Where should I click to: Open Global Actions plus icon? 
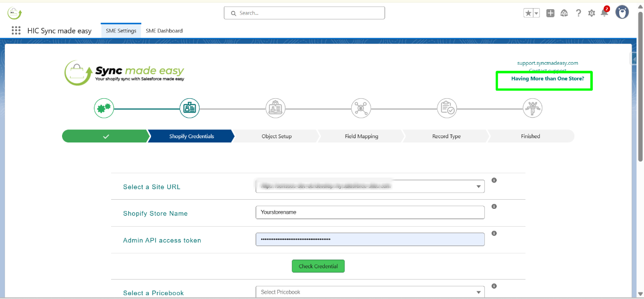[550, 13]
